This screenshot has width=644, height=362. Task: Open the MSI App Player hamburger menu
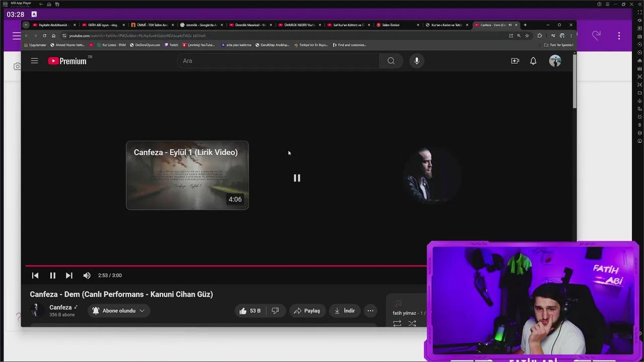[x=607, y=4]
